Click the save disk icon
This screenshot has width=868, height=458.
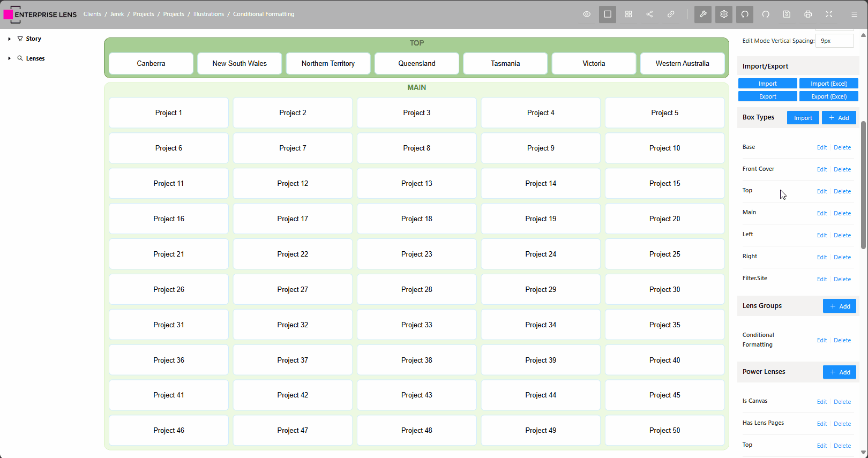(787, 14)
